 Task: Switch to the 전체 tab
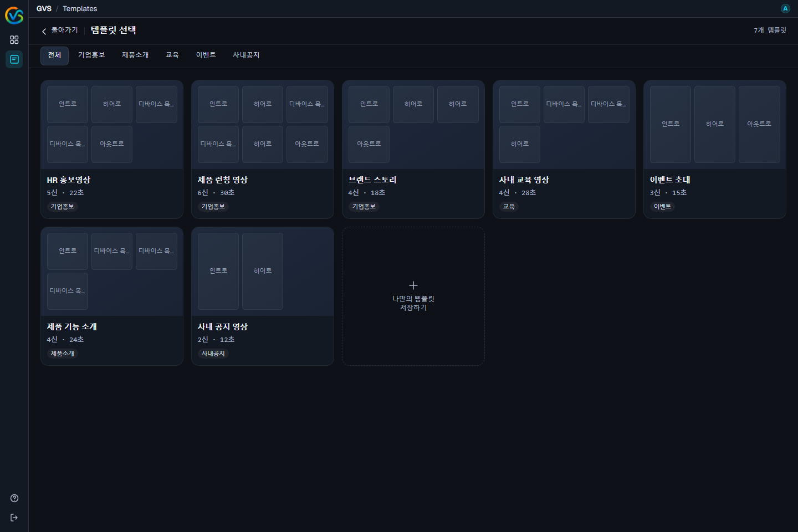pyautogui.click(x=54, y=55)
